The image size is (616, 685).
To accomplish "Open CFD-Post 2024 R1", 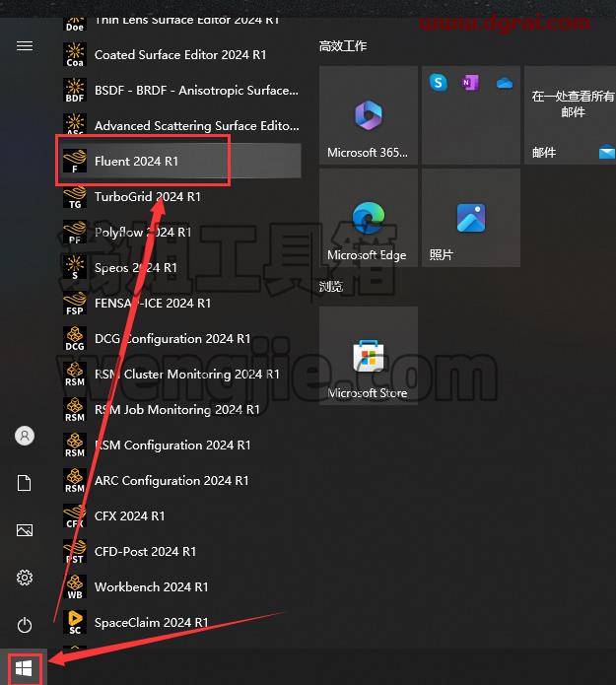I will 179,551.
